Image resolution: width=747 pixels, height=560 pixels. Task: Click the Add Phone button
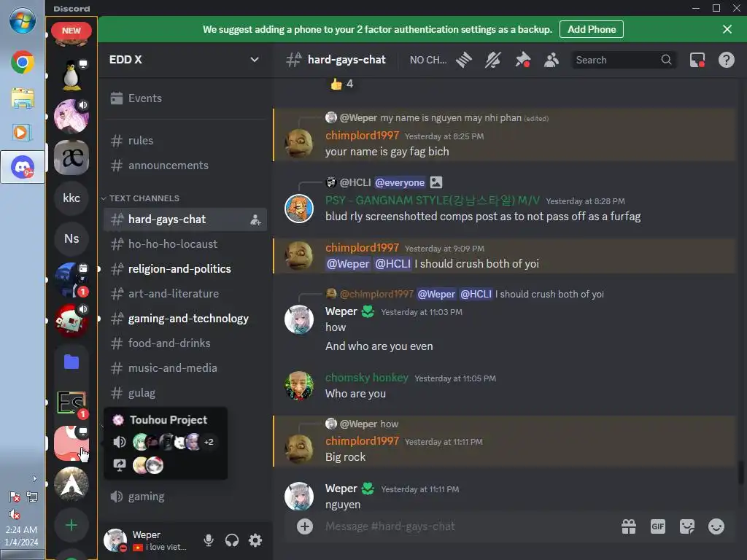point(591,29)
